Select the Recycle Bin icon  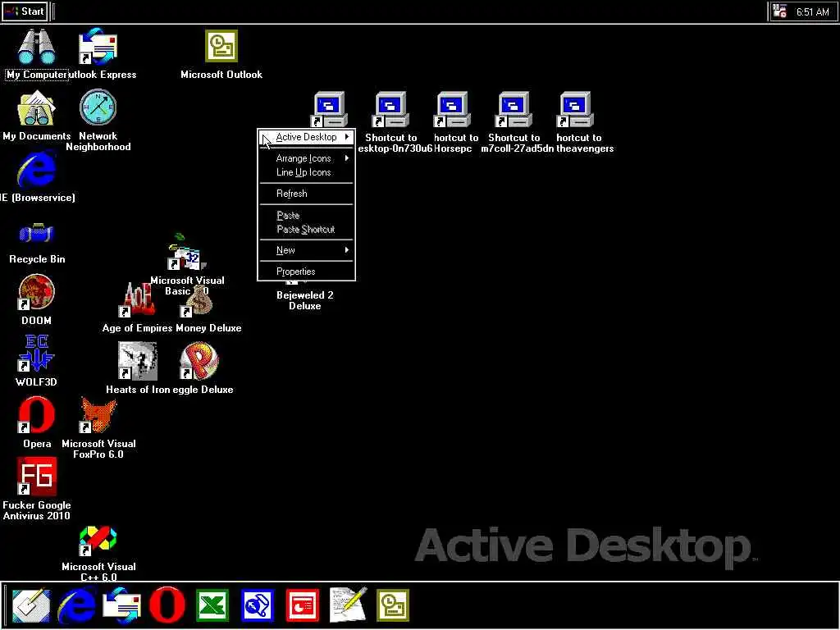(36, 234)
